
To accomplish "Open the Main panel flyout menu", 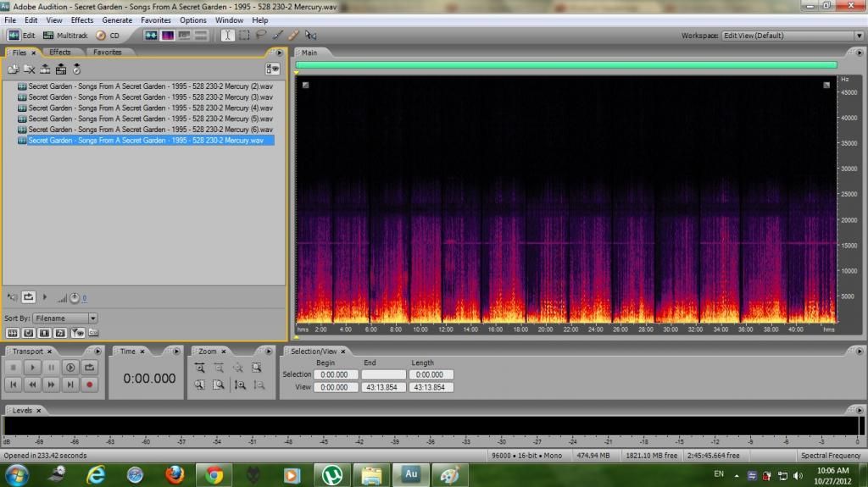I will (x=860, y=53).
